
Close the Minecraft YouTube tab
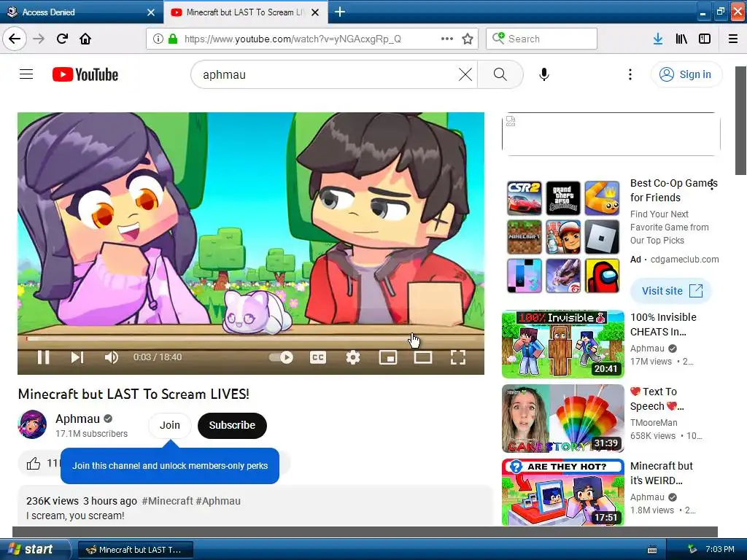point(315,12)
